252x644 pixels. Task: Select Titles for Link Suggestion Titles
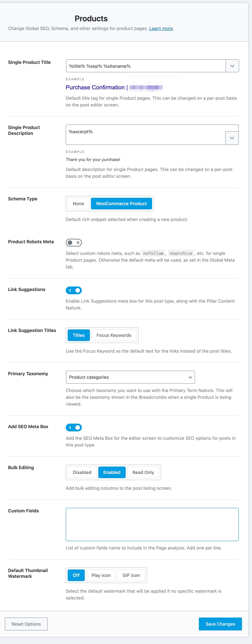(78, 335)
